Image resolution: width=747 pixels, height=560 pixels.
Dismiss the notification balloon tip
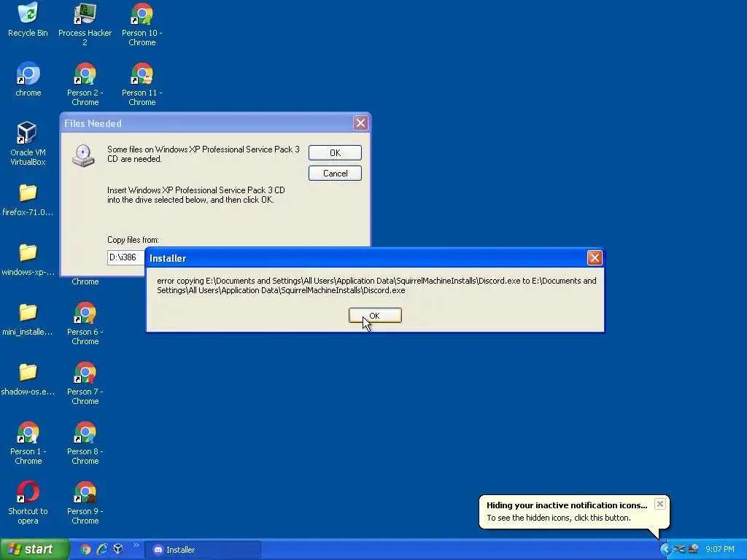659,504
